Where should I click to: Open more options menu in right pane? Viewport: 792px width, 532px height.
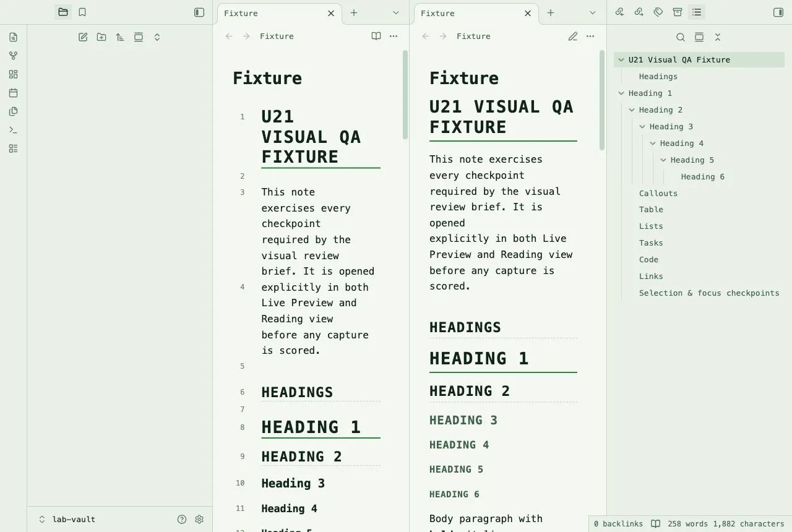tap(590, 36)
